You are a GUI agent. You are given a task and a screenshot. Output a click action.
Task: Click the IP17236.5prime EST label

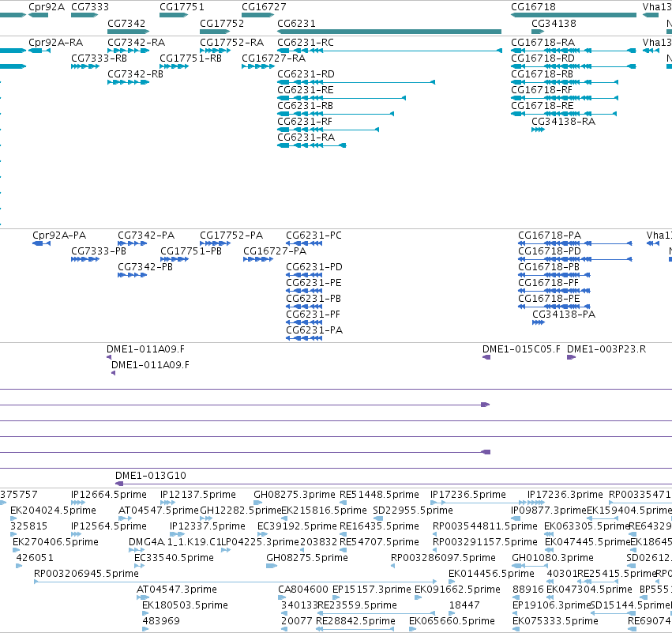coord(468,495)
